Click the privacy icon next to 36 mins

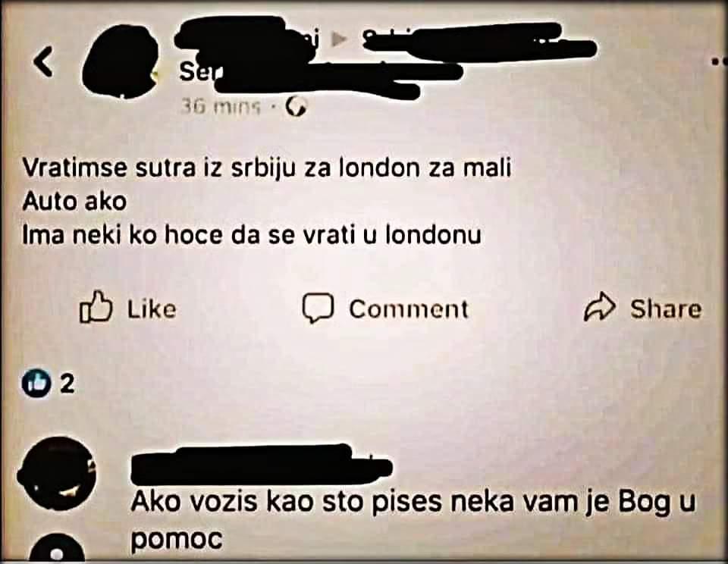[x=296, y=107]
